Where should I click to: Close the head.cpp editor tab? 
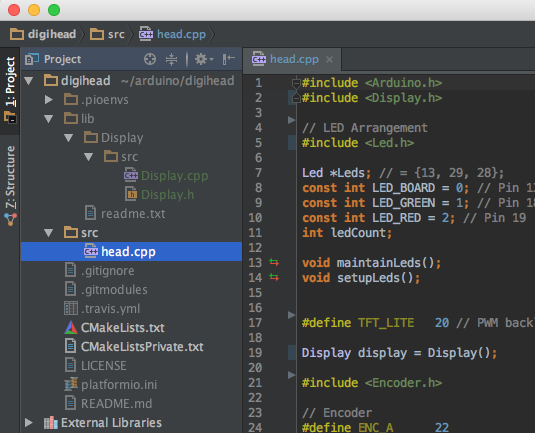(x=329, y=59)
